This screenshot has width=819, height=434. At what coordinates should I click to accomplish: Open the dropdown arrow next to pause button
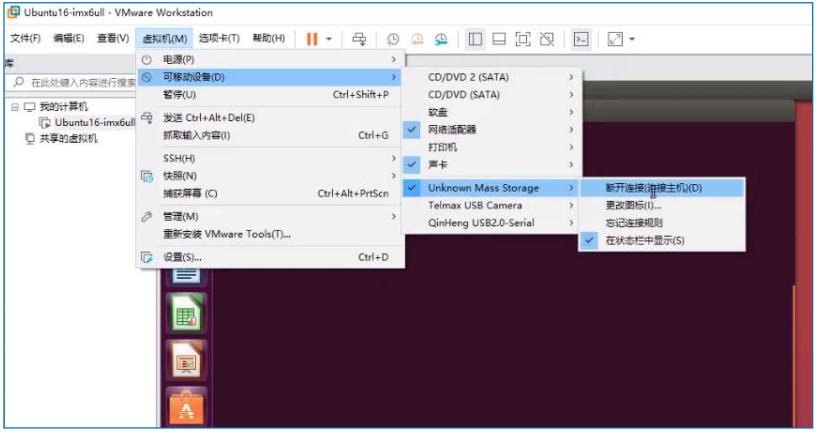click(329, 39)
